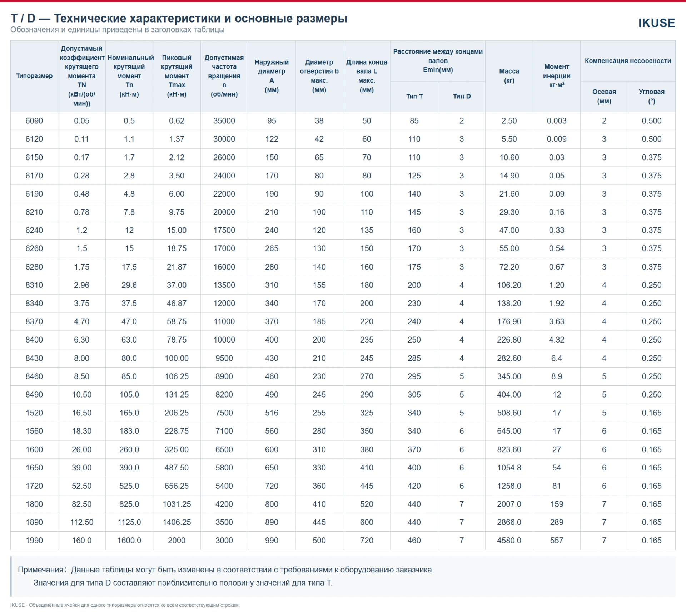Click the 'Момент инерции' column header
Screen dimensions: 686x616
(557, 76)
